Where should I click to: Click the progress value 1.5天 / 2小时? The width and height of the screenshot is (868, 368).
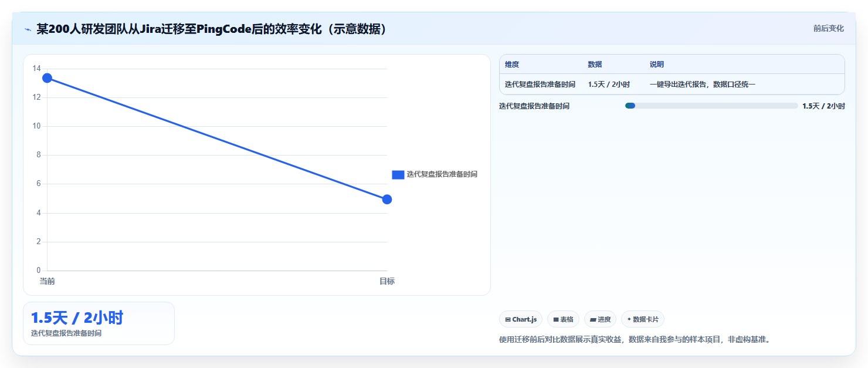click(x=823, y=106)
